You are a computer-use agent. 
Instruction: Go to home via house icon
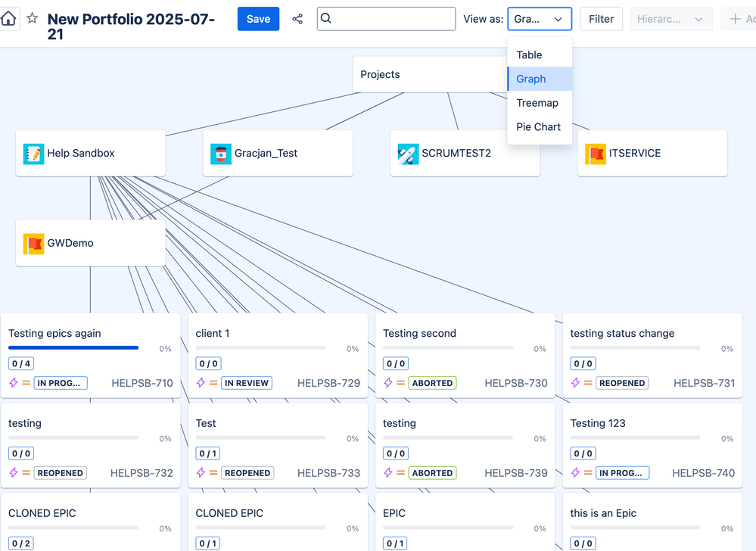[x=8, y=19]
